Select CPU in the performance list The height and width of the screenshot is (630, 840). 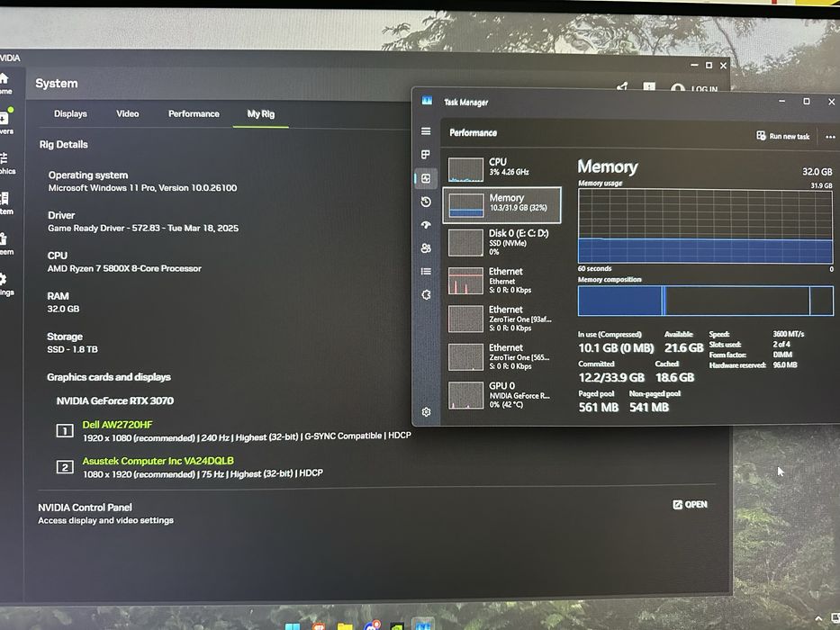(x=502, y=168)
